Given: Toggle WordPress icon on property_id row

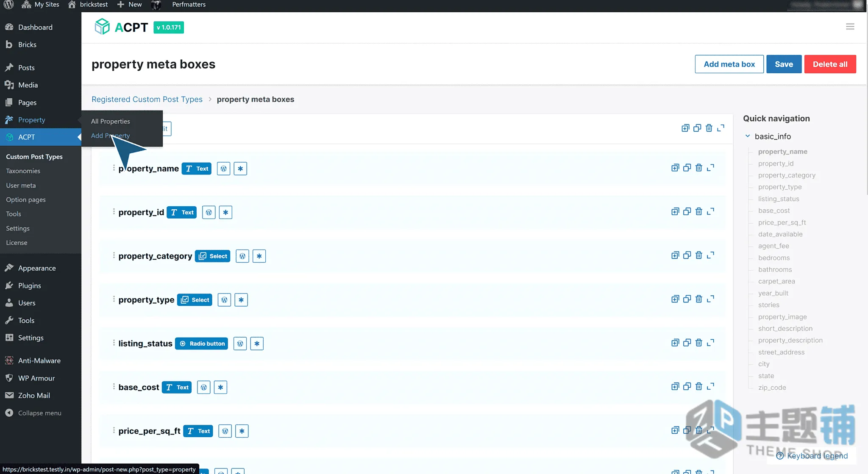Looking at the screenshot, I should click(x=209, y=212).
